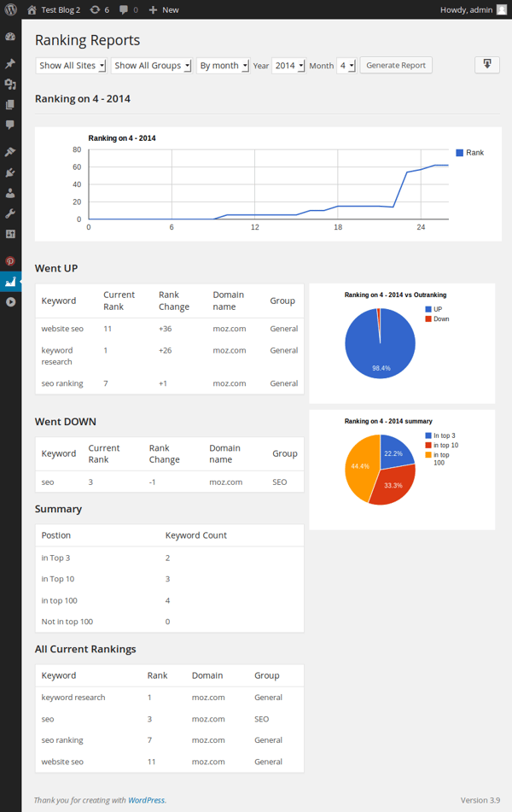This screenshot has height=812, width=512.
Task: Open the Dashboard from the sidebar
Action: click(10, 38)
